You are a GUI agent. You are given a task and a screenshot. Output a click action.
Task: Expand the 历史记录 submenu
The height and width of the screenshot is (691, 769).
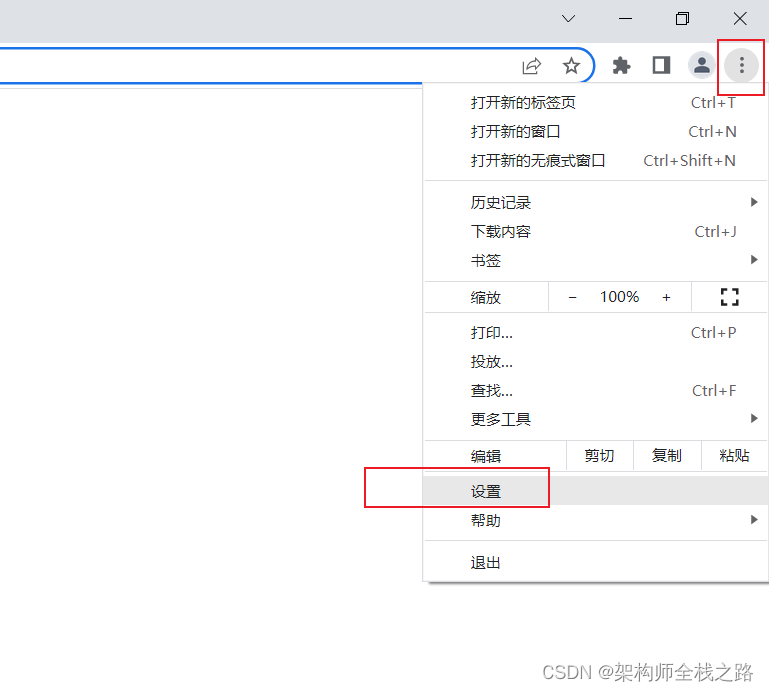point(595,202)
